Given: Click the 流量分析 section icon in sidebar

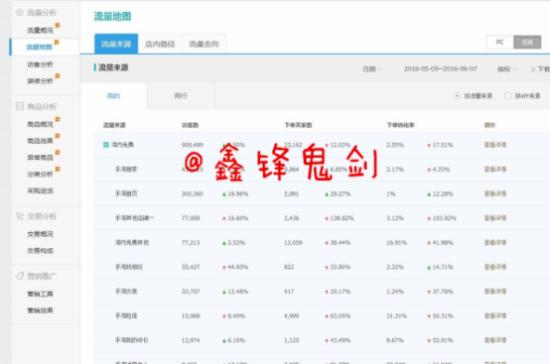Looking at the screenshot, I should tap(20, 13).
